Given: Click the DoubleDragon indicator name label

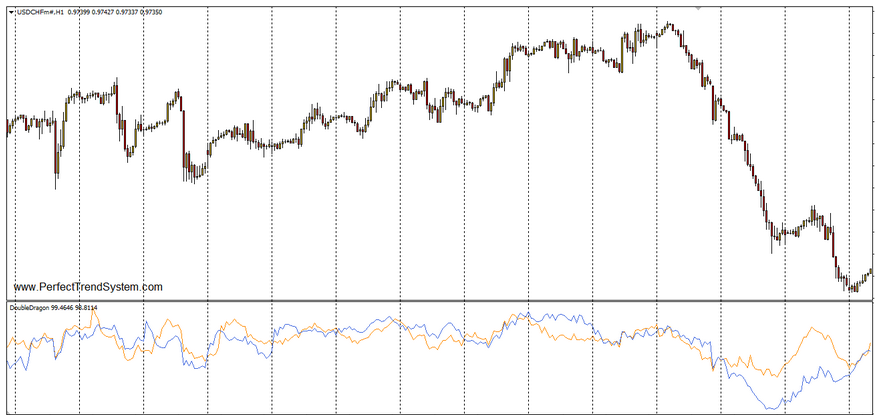Looking at the screenshot, I should (31, 308).
